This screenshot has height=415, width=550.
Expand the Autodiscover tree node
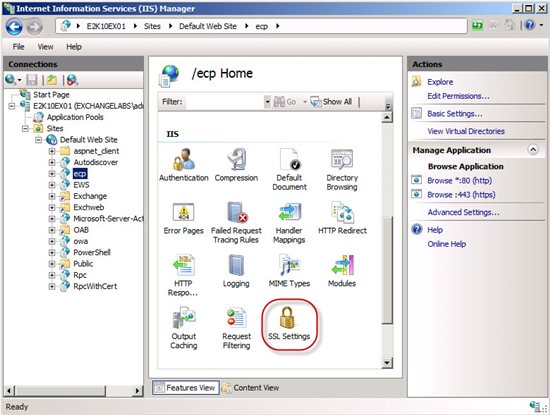pyautogui.click(x=52, y=162)
